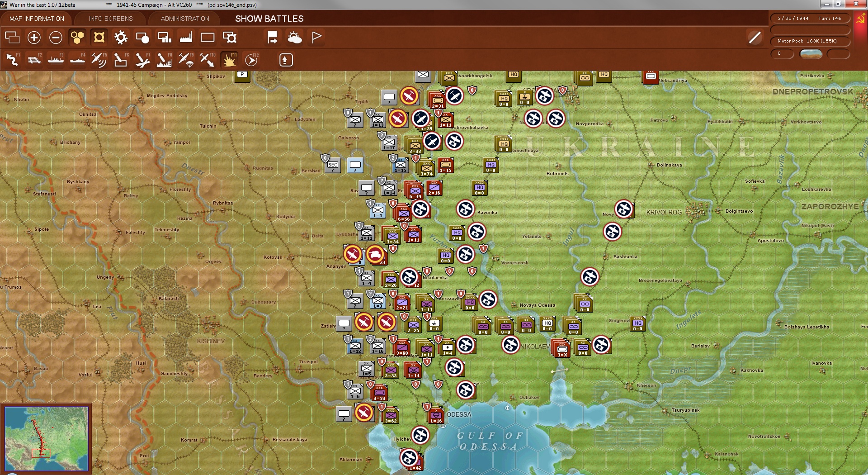Open the ADMINISTRATION tab
The height and width of the screenshot is (475, 868).
pyautogui.click(x=185, y=19)
